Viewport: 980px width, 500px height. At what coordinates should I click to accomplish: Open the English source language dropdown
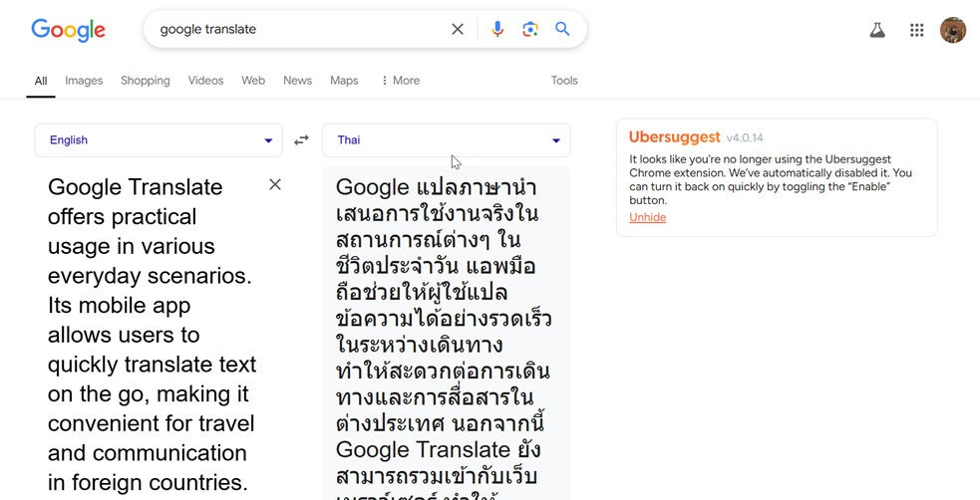pyautogui.click(x=159, y=139)
